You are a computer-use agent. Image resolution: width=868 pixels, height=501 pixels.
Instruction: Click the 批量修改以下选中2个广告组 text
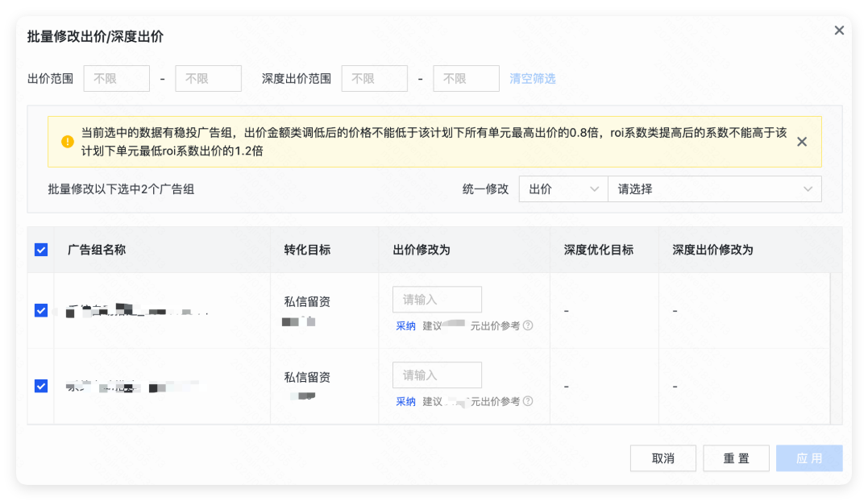pos(121,189)
